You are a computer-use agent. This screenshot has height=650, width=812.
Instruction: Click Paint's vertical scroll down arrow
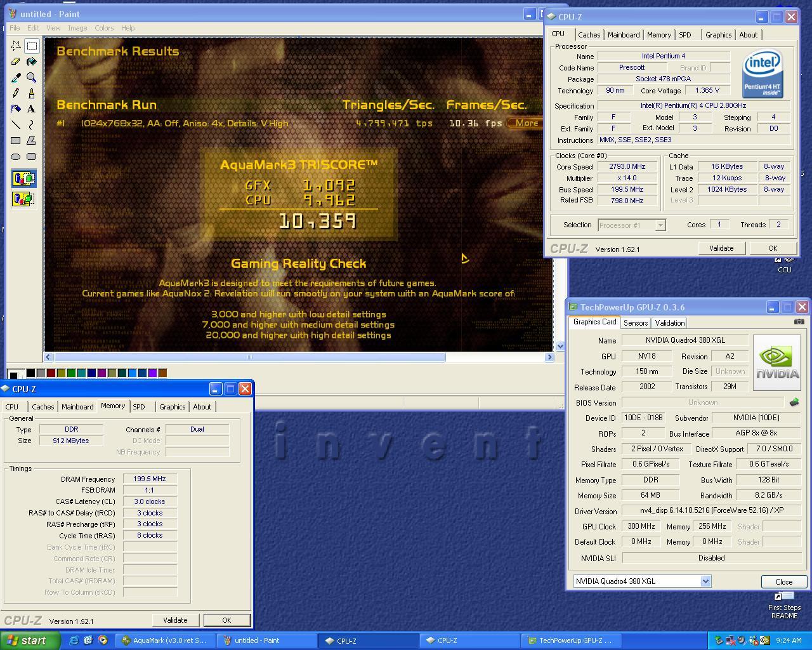click(560, 346)
